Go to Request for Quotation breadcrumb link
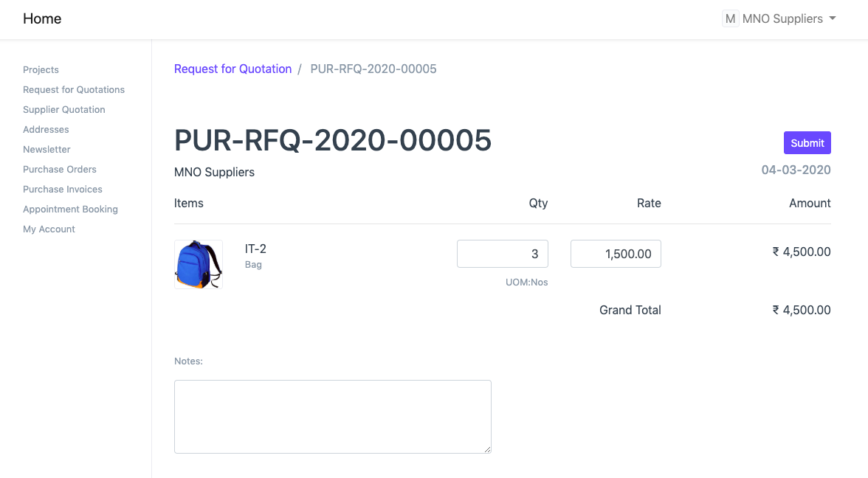 [x=232, y=69]
